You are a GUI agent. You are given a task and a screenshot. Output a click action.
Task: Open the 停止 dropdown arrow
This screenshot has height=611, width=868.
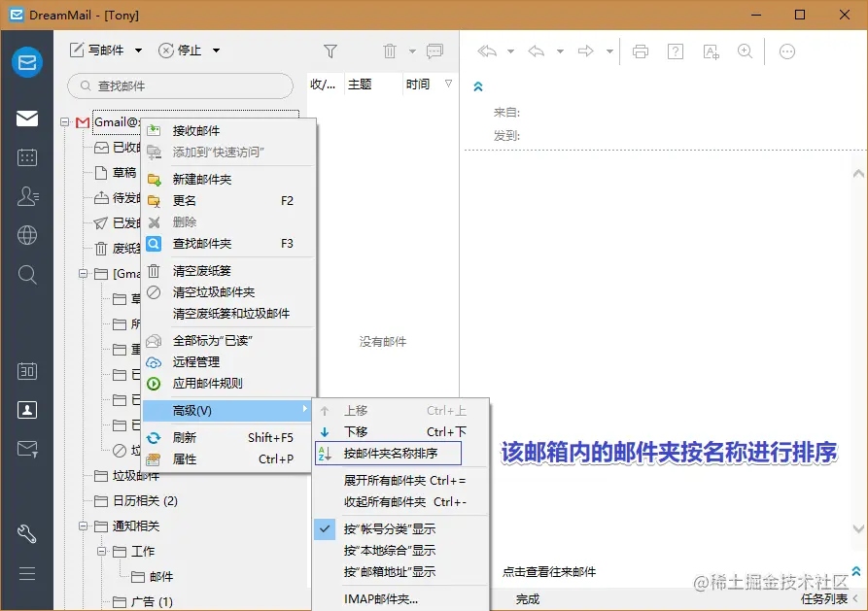point(217,51)
